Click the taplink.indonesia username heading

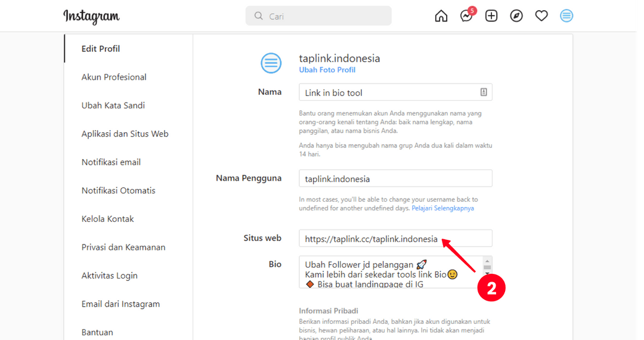(339, 58)
